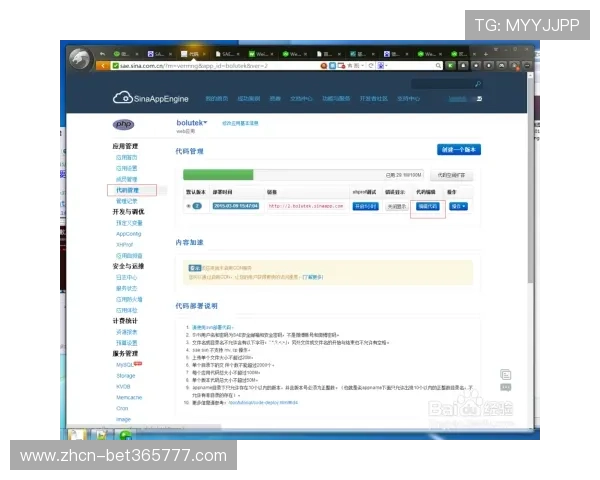Open the bolutek app dropdown
Viewport: 600px width, 480px height.
pos(192,122)
